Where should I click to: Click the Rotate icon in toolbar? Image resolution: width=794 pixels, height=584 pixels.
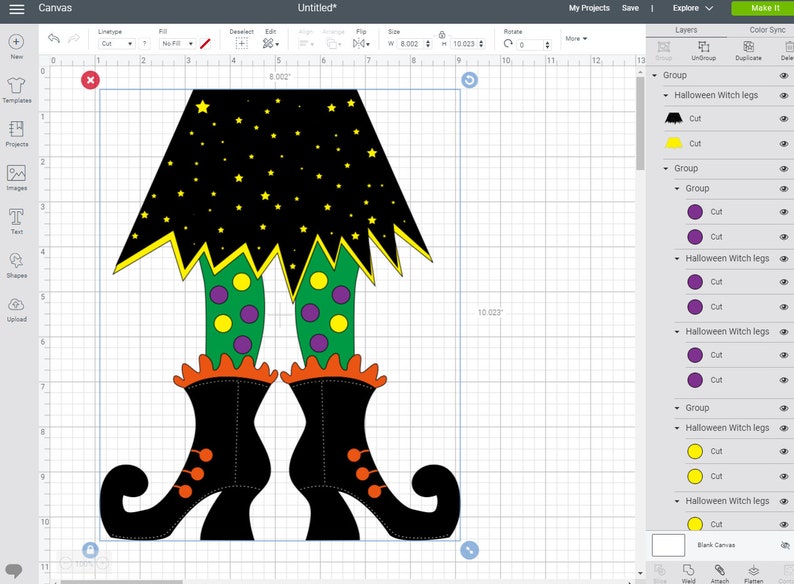click(x=508, y=44)
